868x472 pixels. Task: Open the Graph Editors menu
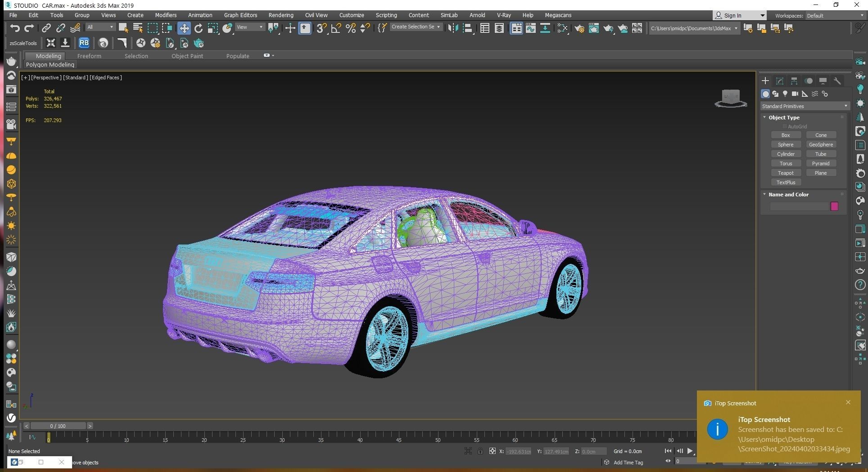[x=240, y=15]
